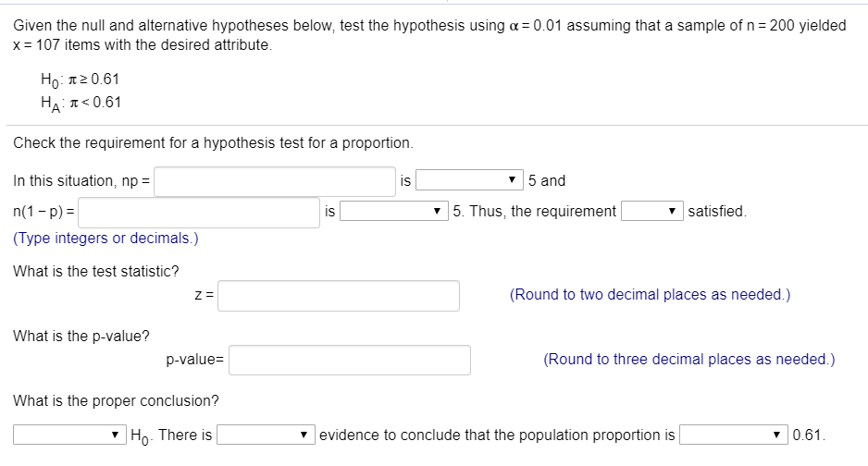Click the np value input field
The image size is (868, 466).
tap(275, 181)
